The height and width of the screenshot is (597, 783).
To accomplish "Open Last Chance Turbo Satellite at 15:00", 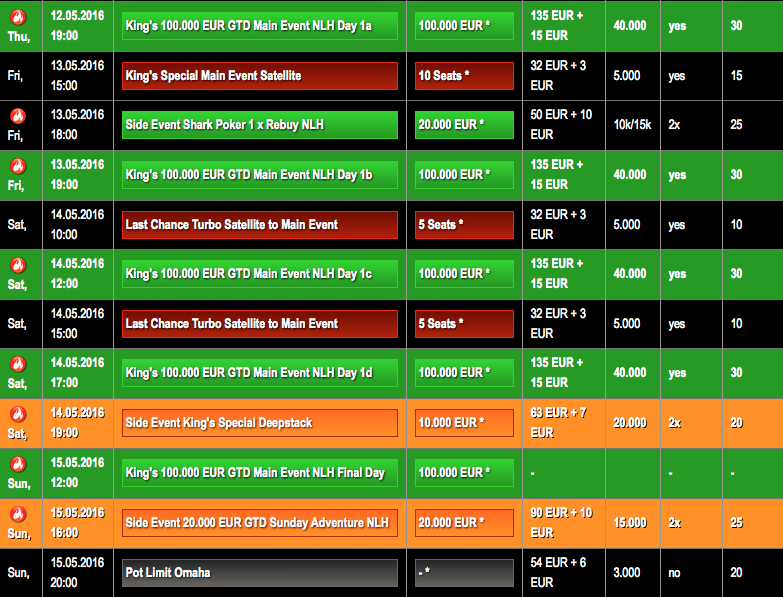I will [x=260, y=323].
